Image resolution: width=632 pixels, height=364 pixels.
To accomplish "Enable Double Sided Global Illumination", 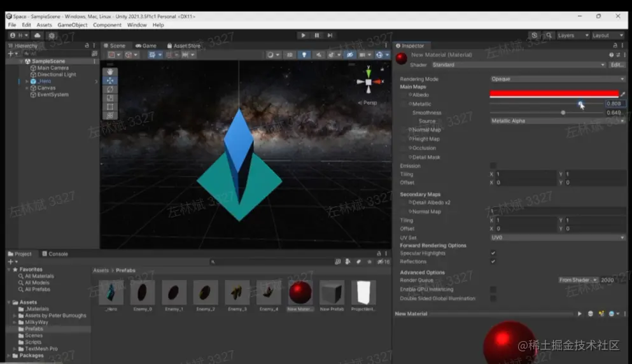I will [x=493, y=298].
